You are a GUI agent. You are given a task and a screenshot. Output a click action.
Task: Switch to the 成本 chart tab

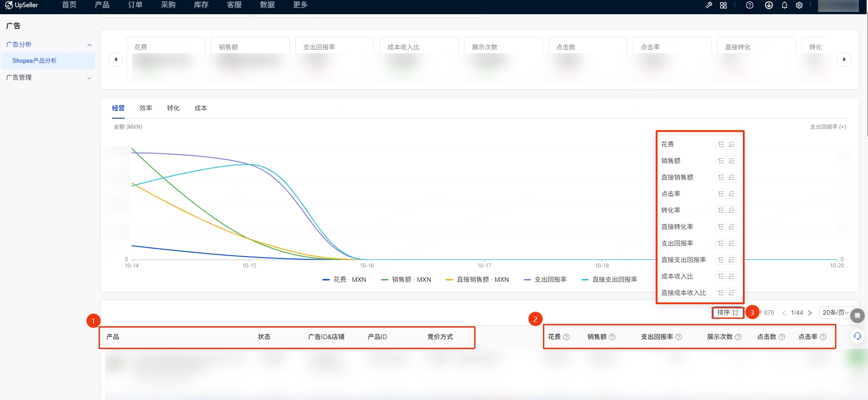click(x=201, y=108)
